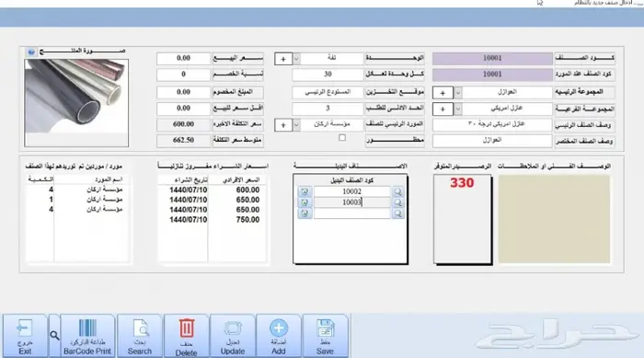The image size is (644, 358).
Task: Click الكمية column header
Action: (x=40, y=179)
